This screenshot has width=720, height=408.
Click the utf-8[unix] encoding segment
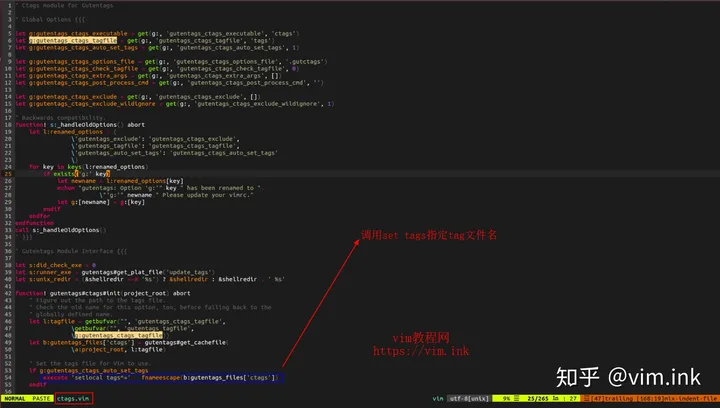point(469,398)
